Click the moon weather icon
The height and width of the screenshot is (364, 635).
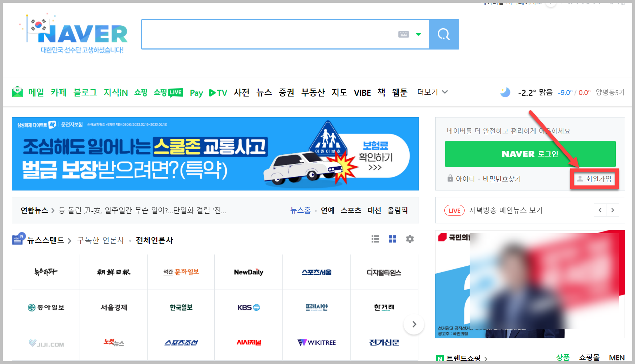[505, 93]
